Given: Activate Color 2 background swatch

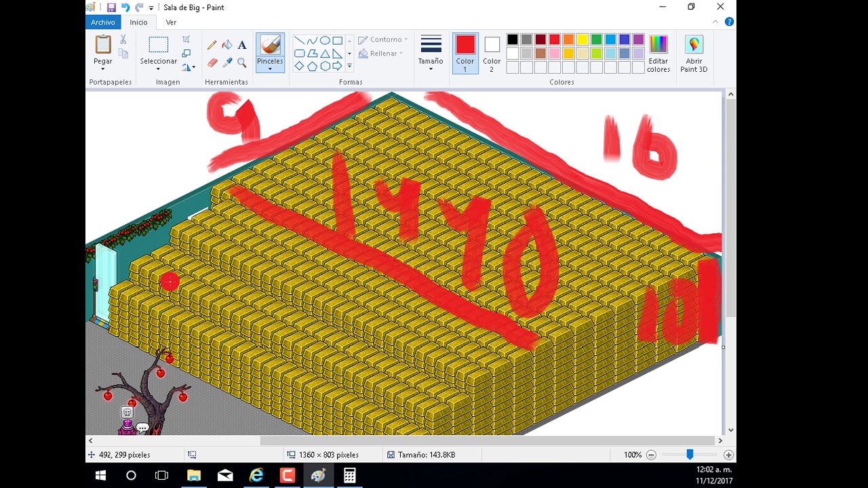Looking at the screenshot, I should pos(492,54).
